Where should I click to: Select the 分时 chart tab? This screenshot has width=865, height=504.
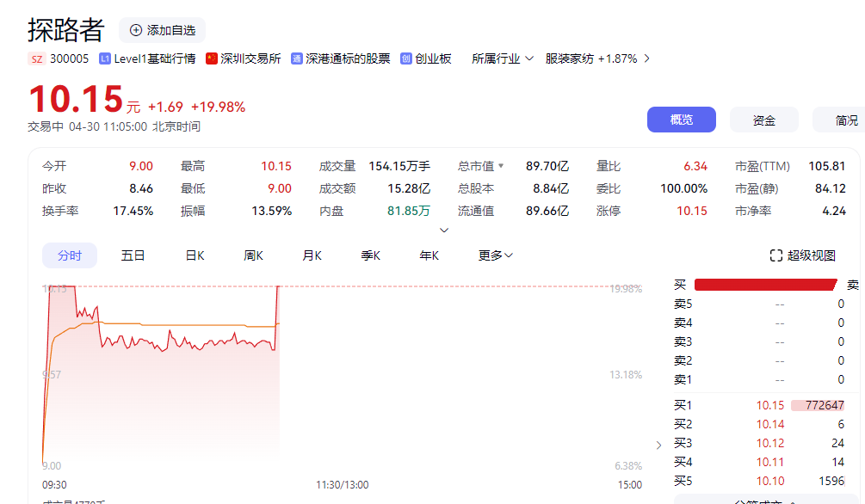coord(70,255)
